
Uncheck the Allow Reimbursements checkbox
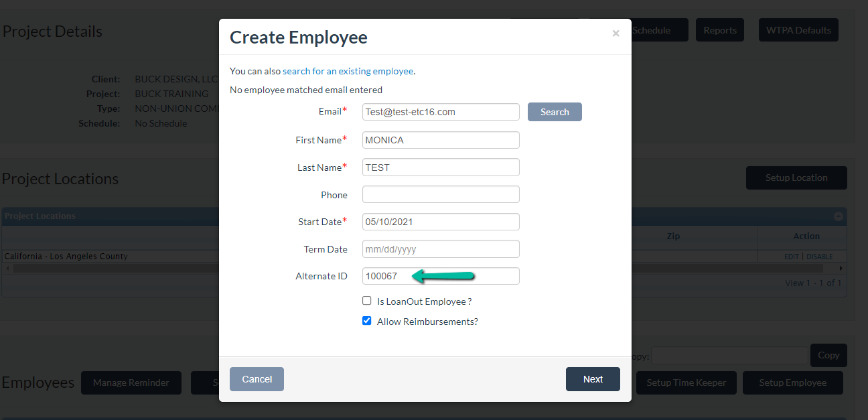[x=366, y=321]
